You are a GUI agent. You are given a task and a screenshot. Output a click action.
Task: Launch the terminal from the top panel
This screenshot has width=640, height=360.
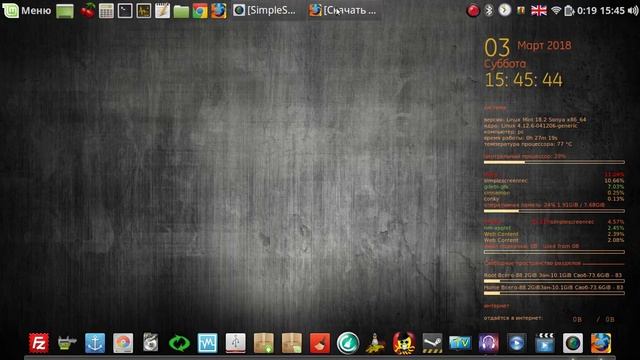125,11
